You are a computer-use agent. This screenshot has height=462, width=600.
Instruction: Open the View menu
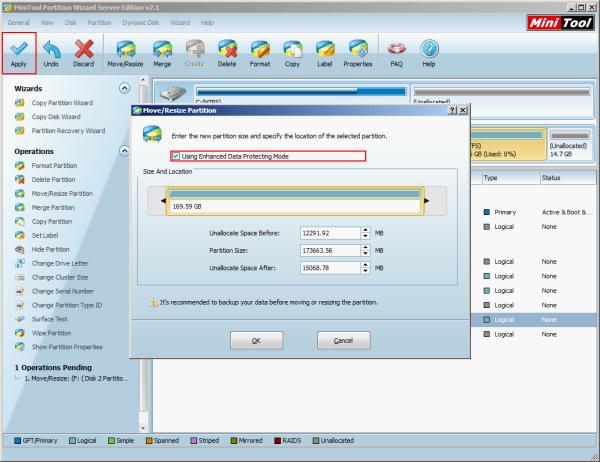(x=47, y=23)
